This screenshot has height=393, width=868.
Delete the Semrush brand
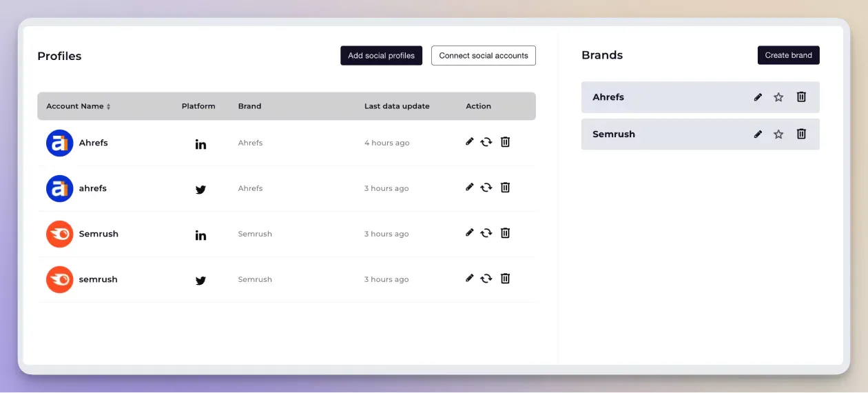[x=801, y=134]
